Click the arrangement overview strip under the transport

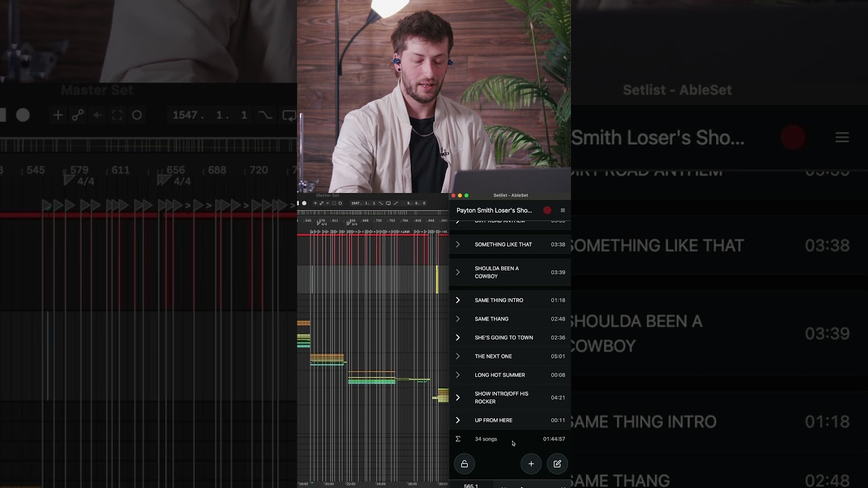click(373, 213)
